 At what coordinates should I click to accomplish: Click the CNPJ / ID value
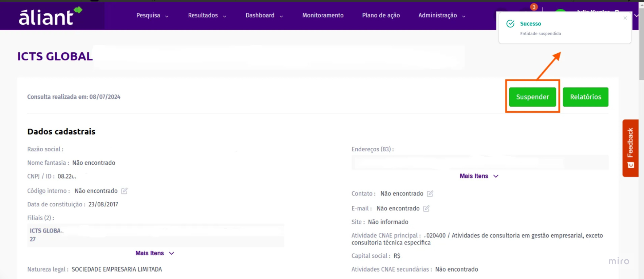tap(67, 176)
